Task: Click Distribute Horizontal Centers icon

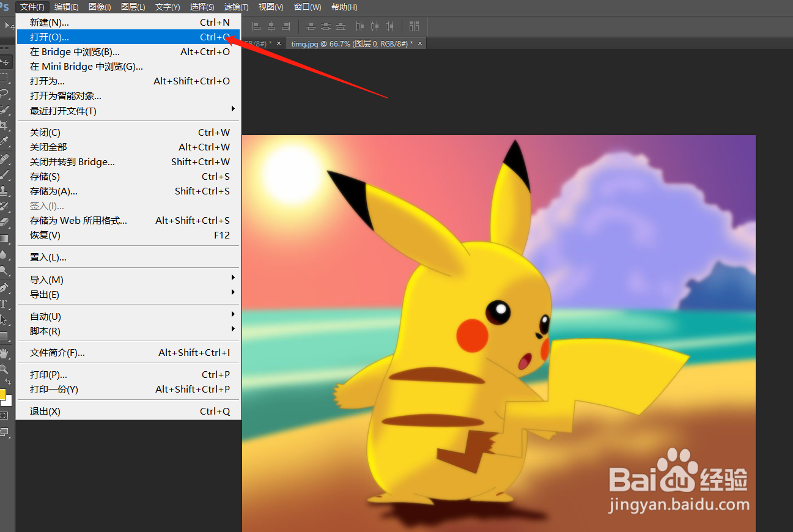Action: [x=374, y=26]
